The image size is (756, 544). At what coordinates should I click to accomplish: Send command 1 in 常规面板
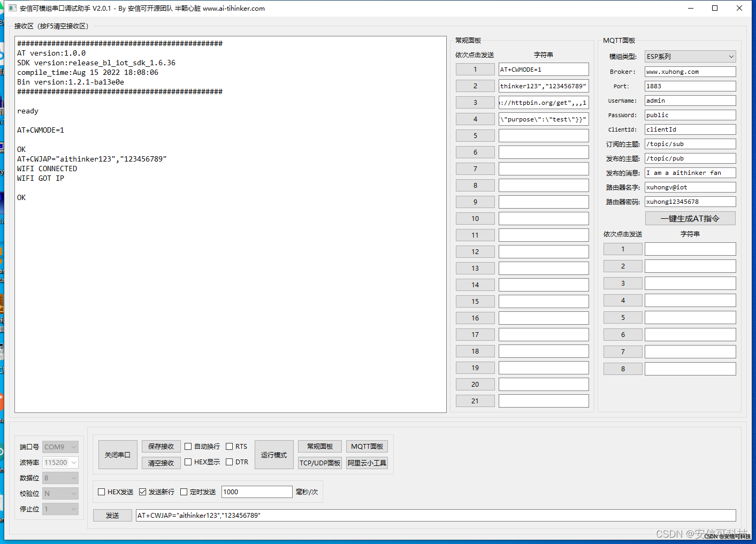tap(475, 69)
